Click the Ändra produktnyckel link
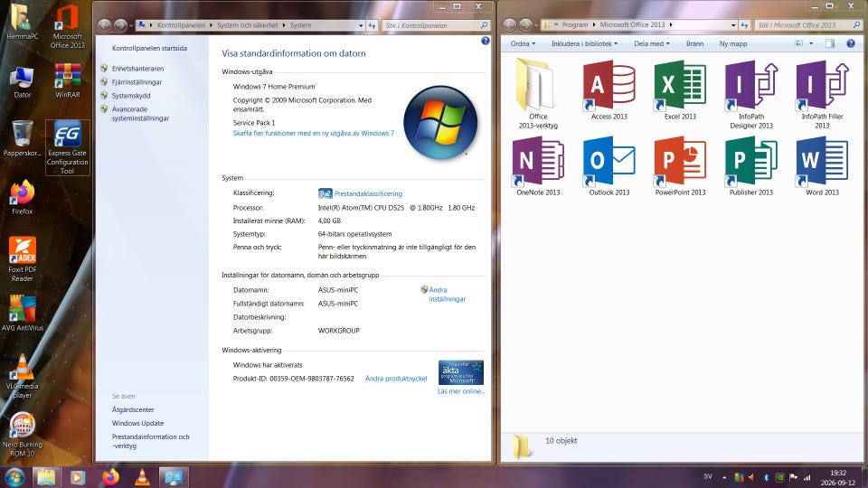The height and width of the screenshot is (488, 868). 396,379
